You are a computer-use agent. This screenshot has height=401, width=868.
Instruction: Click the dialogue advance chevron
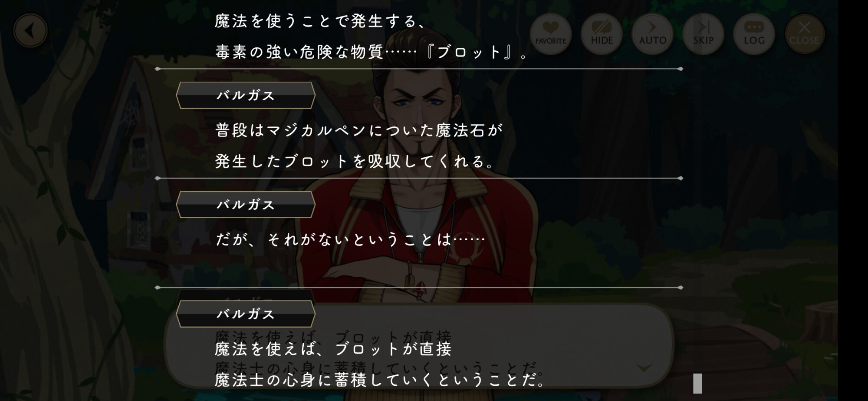pos(644,368)
